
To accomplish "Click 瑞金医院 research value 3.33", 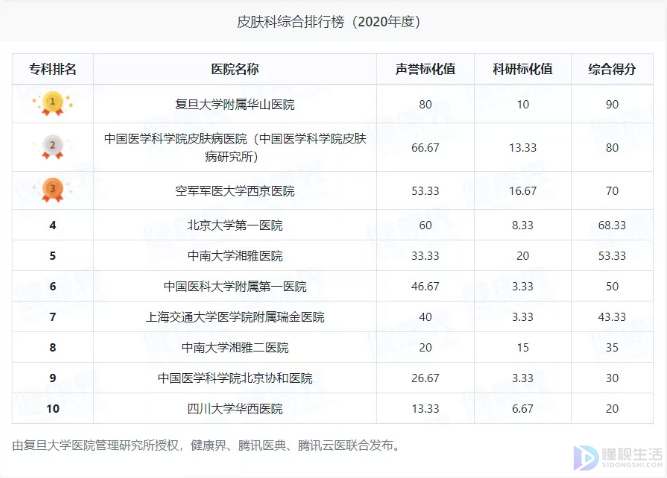I will 522,317.
